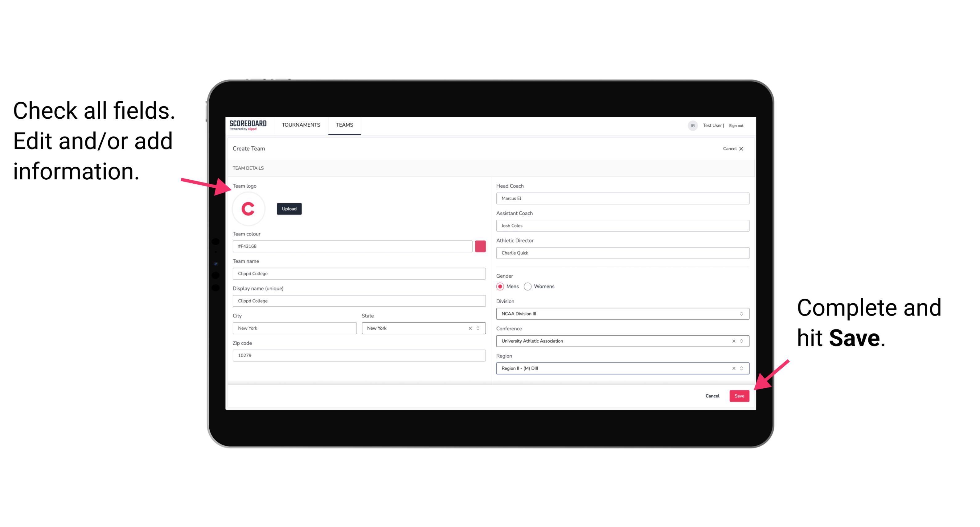Viewport: 980px width, 527px height.
Task: Click the red color swatch next to hex code
Action: (481, 246)
